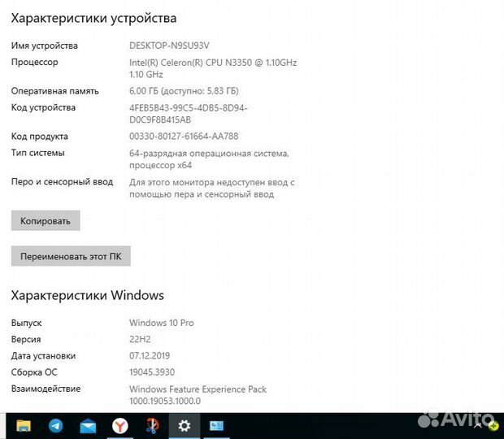Click the Сборка ОС label
The height and width of the screenshot is (439, 504).
(x=34, y=372)
